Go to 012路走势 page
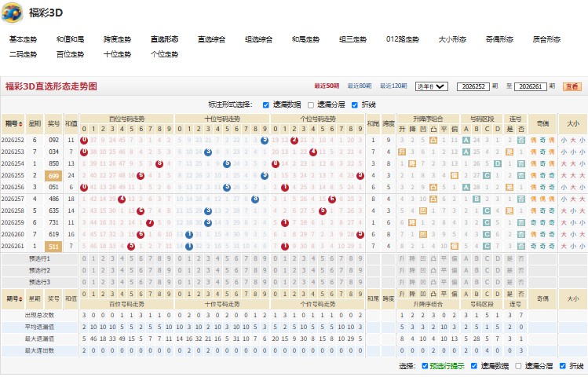 (403, 39)
